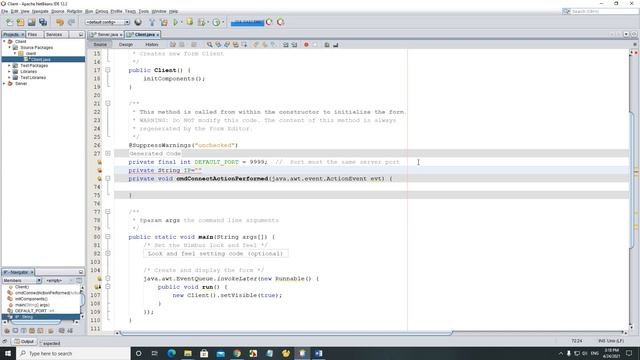The image size is (640, 360).
Task: Click the Shift Line Left icon in editor toolbar
Action: [x=286, y=44]
